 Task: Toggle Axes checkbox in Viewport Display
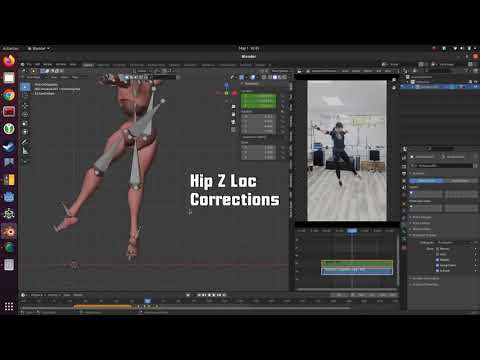(x=438, y=254)
